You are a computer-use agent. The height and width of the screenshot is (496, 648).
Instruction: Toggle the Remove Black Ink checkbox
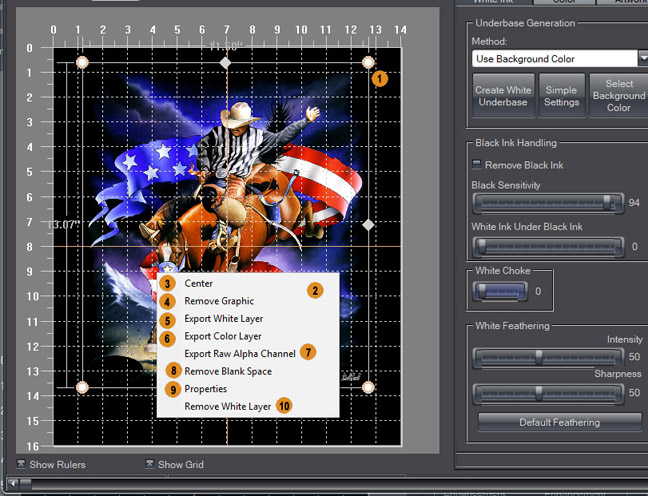coord(476,165)
